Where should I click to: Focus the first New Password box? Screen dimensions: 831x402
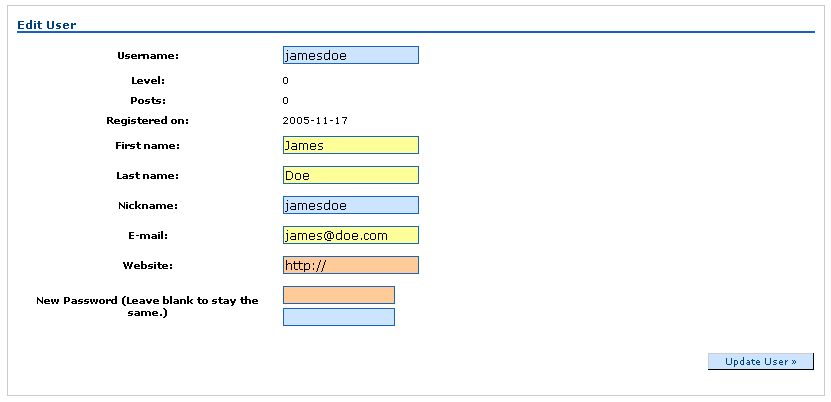[339, 295]
